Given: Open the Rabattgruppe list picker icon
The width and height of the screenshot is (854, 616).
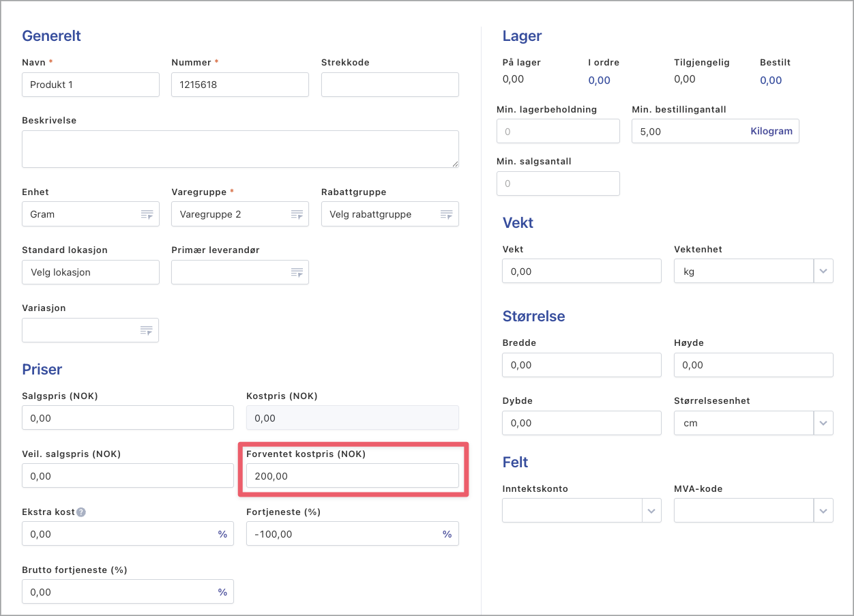Looking at the screenshot, I should [x=446, y=214].
